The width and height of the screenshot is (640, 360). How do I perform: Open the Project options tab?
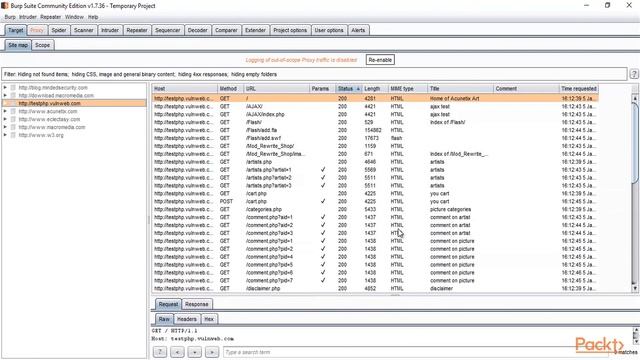(x=290, y=30)
